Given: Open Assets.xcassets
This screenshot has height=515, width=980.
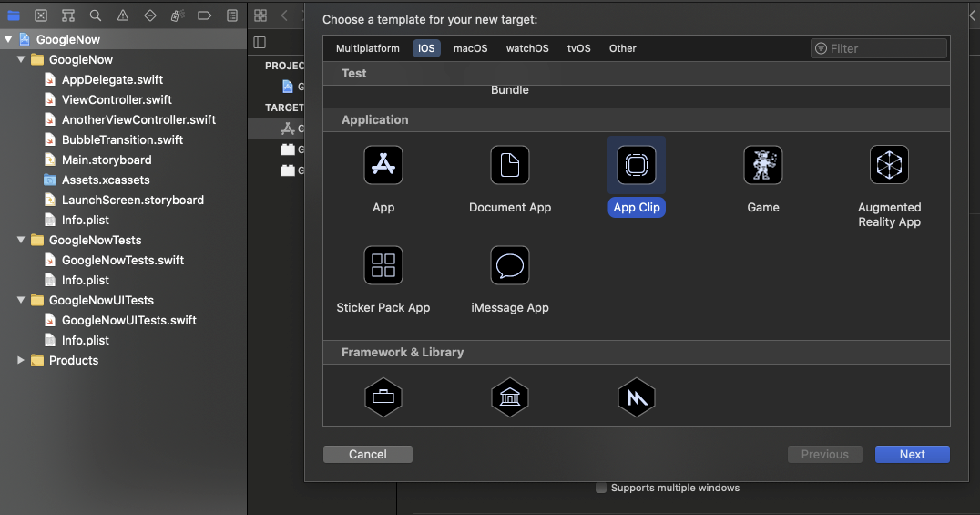Looking at the screenshot, I should [106, 180].
